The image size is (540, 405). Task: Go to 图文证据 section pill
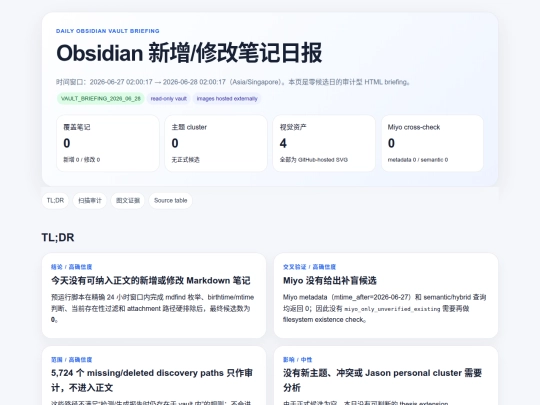[x=128, y=200]
